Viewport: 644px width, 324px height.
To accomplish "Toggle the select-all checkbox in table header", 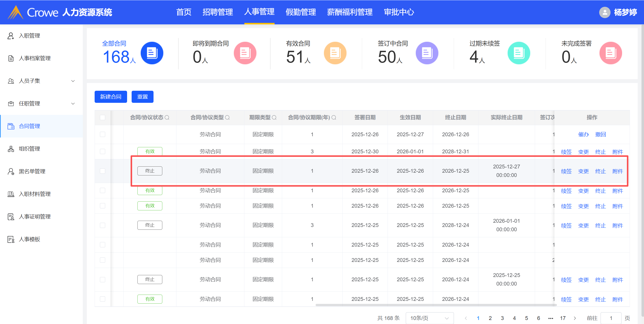I will coord(102,118).
